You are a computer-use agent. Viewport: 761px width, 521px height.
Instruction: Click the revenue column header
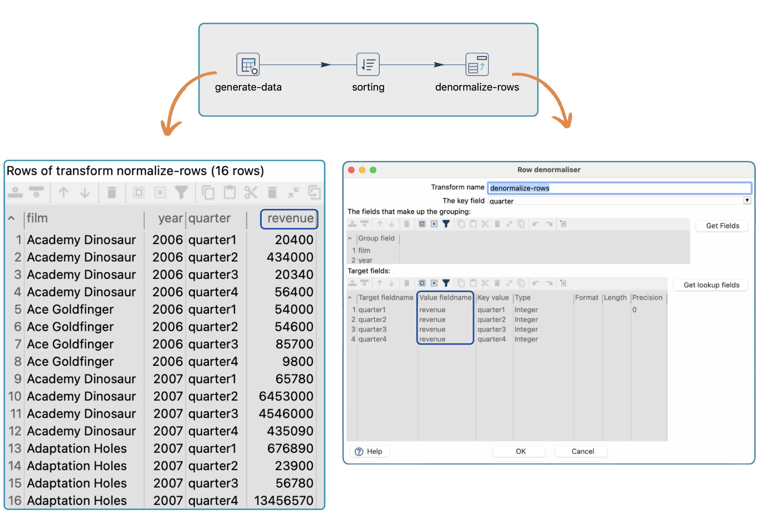290,218
